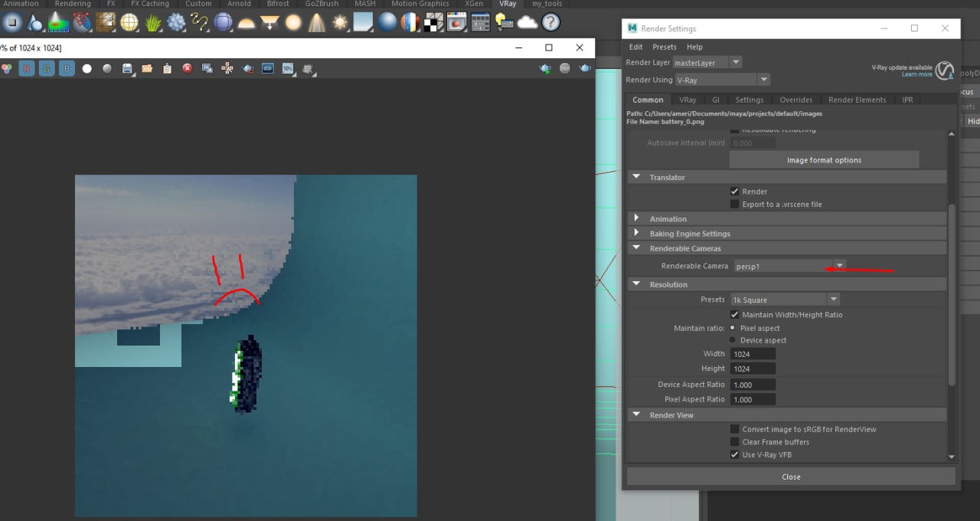Open the question mark help shelf icon
The image size is (980, 521).
pyautogui.click(x=550, y=22)
